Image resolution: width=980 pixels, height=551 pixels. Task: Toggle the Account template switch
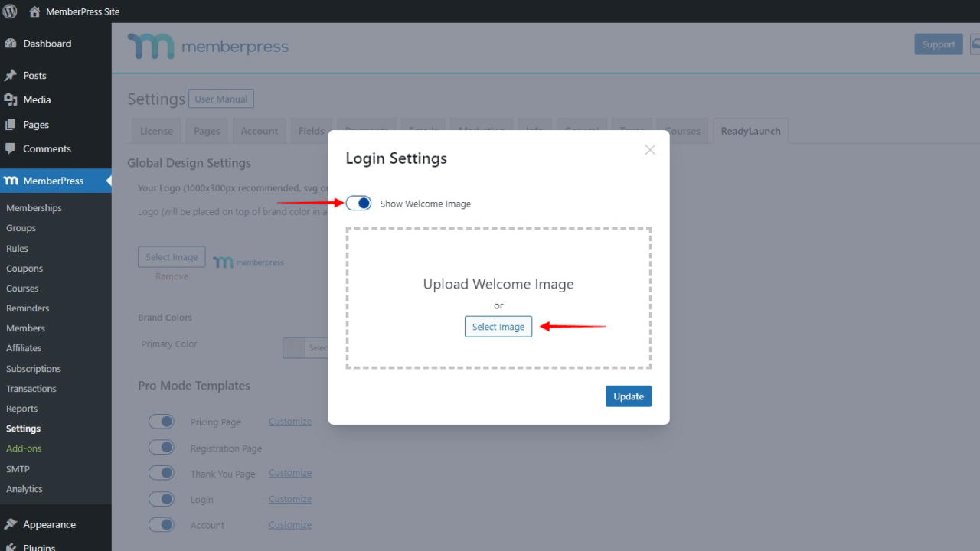click(x=162, y=525)
